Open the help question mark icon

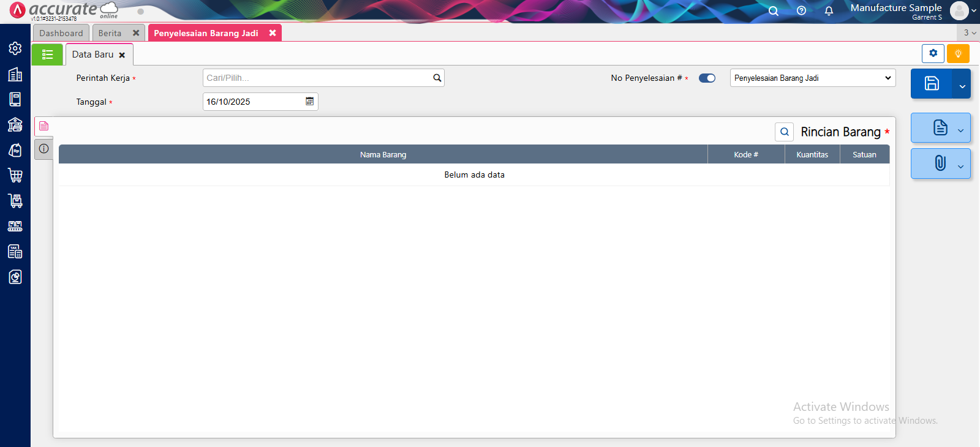(x=801, y=11)
